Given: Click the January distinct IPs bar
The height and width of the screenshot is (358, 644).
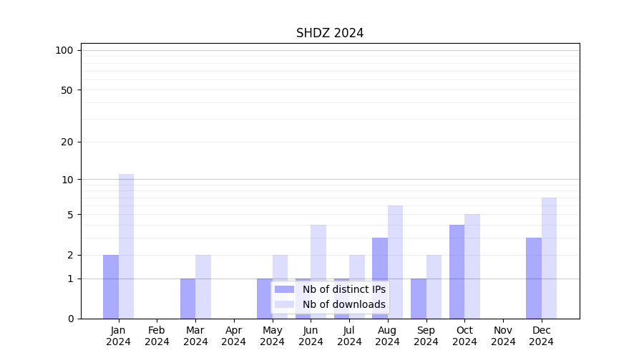Looking at the screenshot, I should coord(111,286).
